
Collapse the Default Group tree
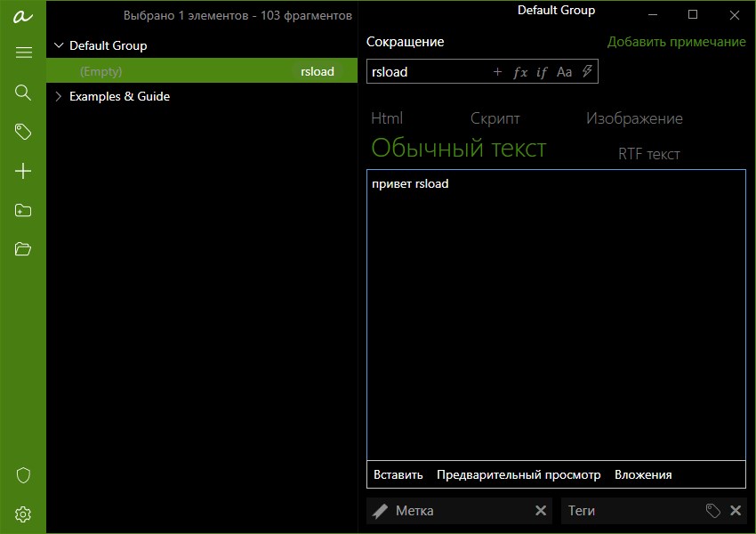60,45
